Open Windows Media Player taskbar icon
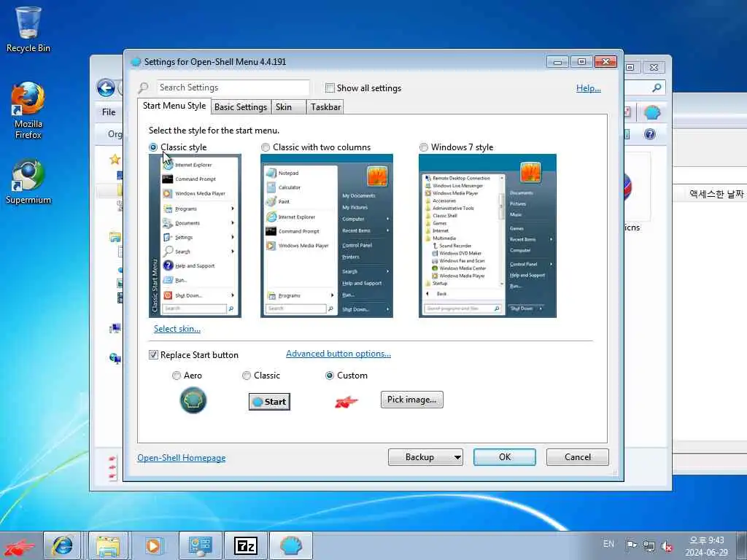This screenshot has height=560, width=747. coord(153,545)
